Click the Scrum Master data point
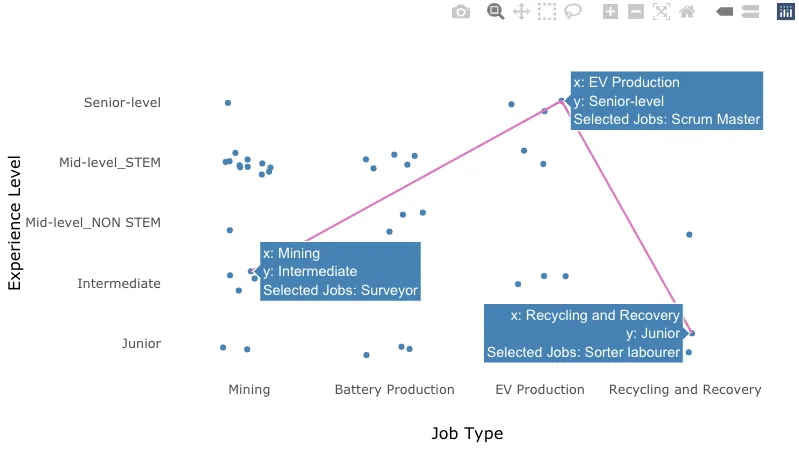The image size is (799, 450). pos(562,100)
